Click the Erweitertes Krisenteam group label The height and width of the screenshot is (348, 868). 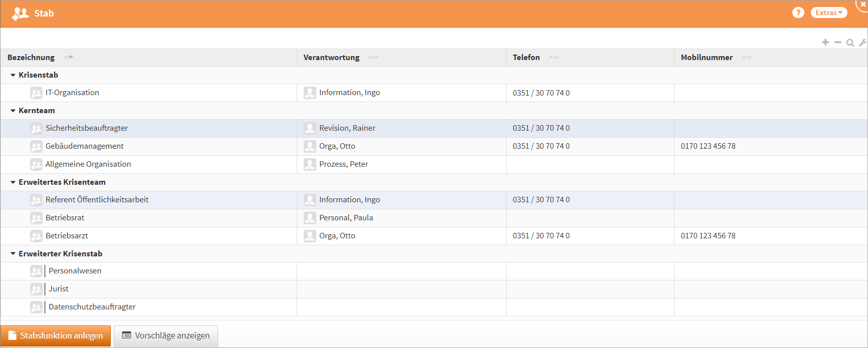point(62,182)
